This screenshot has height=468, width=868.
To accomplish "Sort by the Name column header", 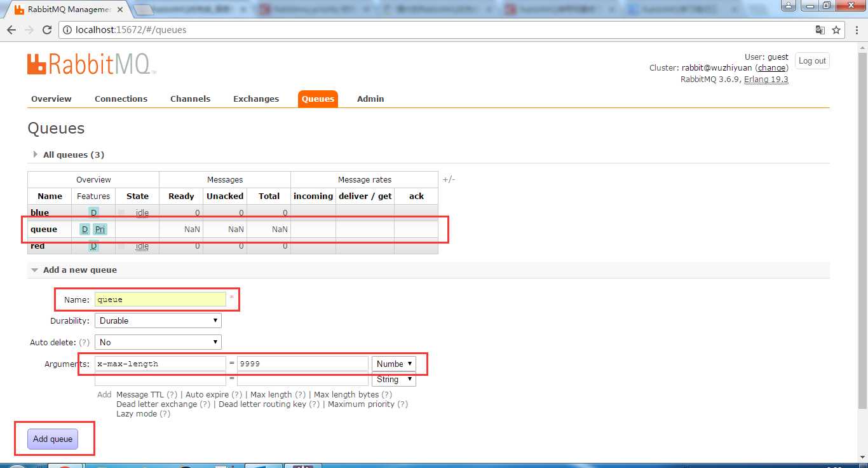I will (x=50, y=196).
